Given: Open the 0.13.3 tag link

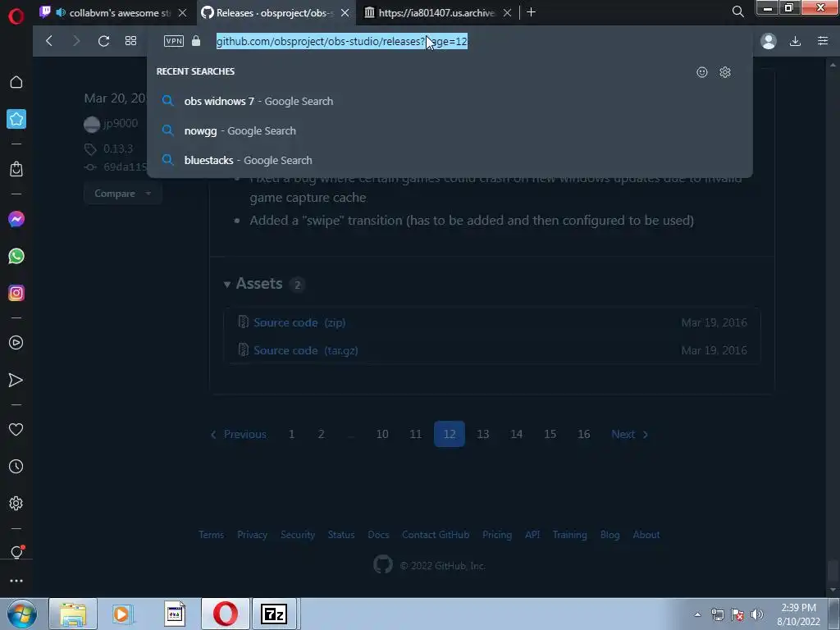Looking at the screenshot, I should [118, 148].
